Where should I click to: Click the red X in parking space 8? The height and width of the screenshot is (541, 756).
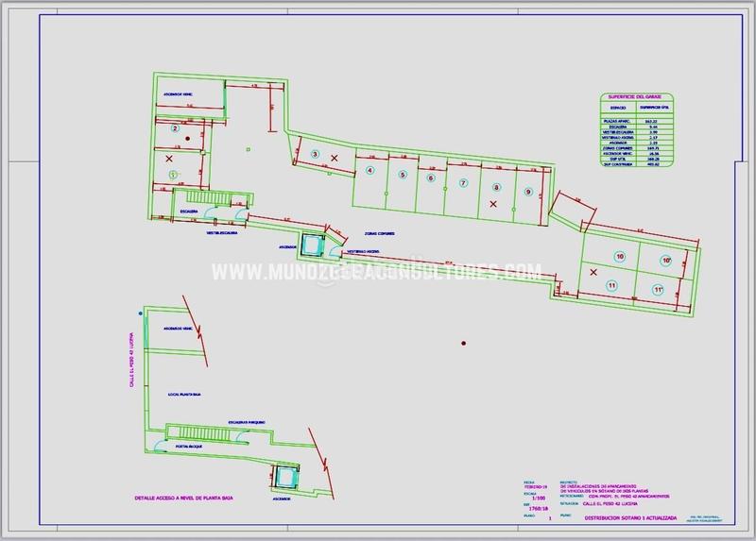point(493,203)
